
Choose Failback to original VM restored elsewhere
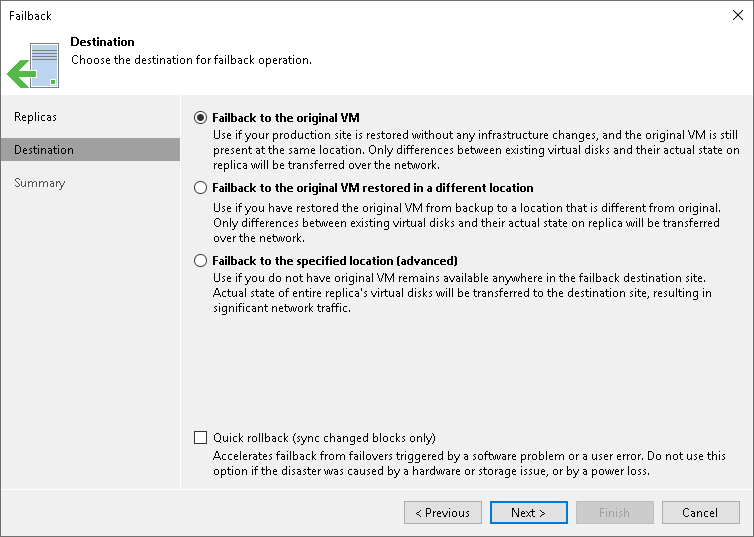click(x=201, y=188)
